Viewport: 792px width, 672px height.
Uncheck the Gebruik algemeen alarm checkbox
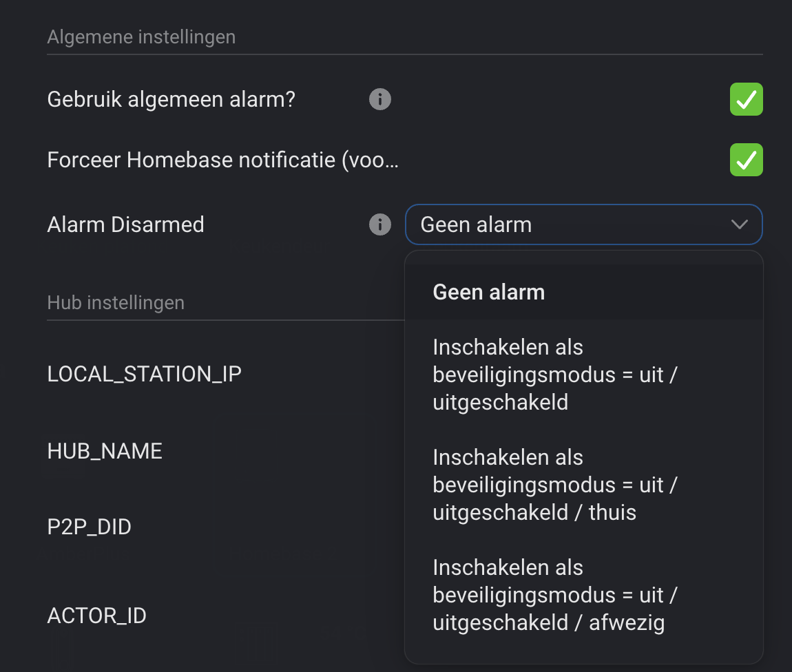(x=746, y=100)
